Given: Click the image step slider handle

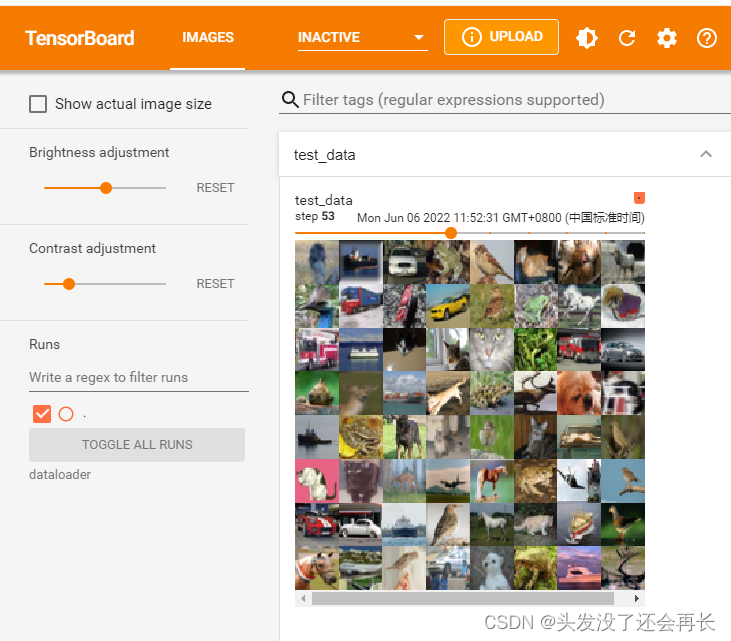Looking at the screenshot, I should point(451,233).
